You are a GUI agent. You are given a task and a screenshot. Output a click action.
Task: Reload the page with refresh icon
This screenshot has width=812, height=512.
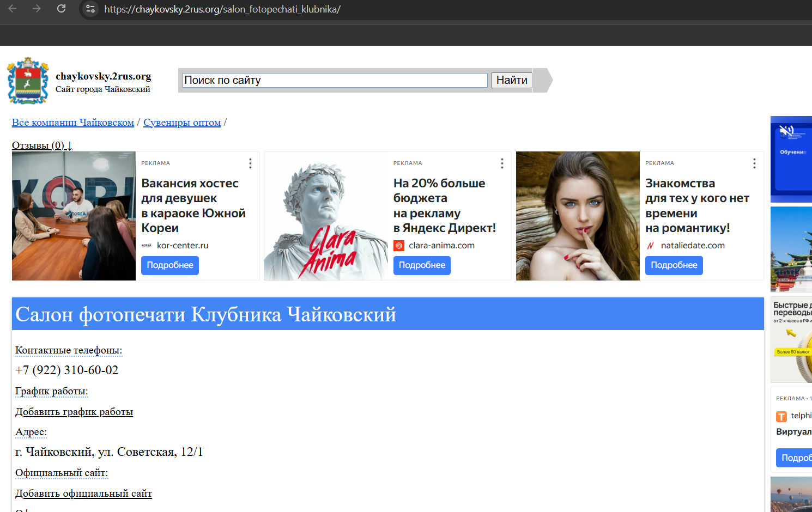[x=61, y=9]
